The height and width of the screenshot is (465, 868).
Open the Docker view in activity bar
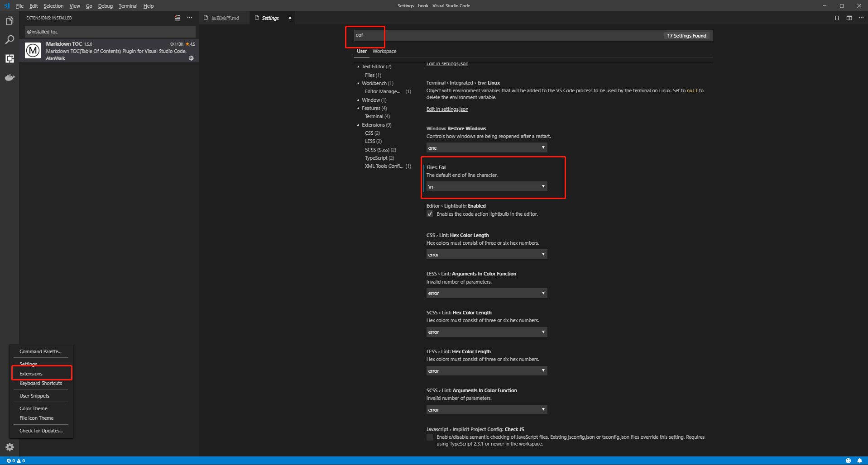pos(10,77)
